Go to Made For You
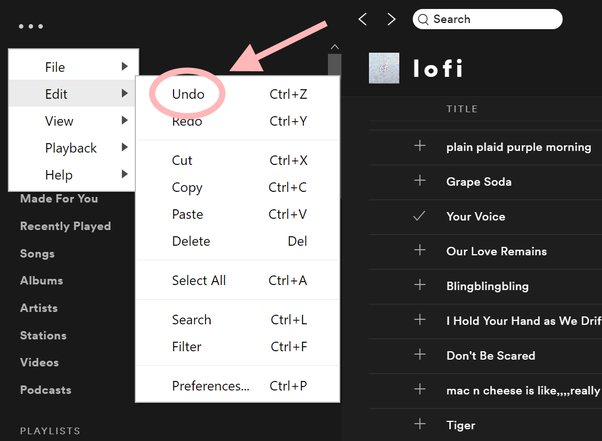602x441 pixels. [x=59, y=198]
